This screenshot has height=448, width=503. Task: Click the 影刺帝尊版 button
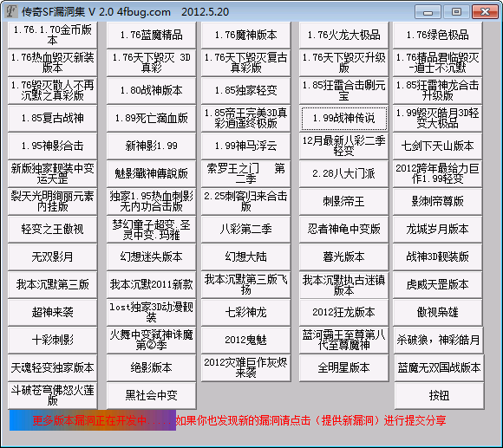click(438, 202)
